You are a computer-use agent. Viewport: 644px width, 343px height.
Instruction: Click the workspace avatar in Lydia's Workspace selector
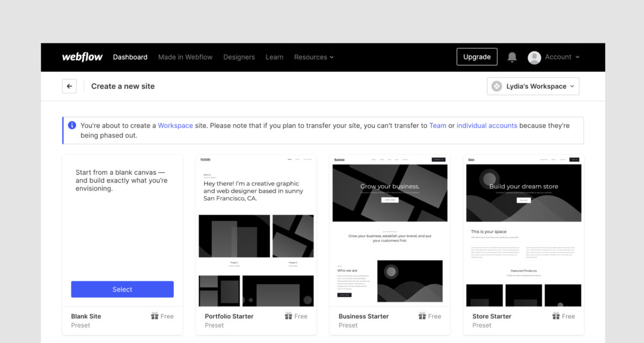pos(496,86)
